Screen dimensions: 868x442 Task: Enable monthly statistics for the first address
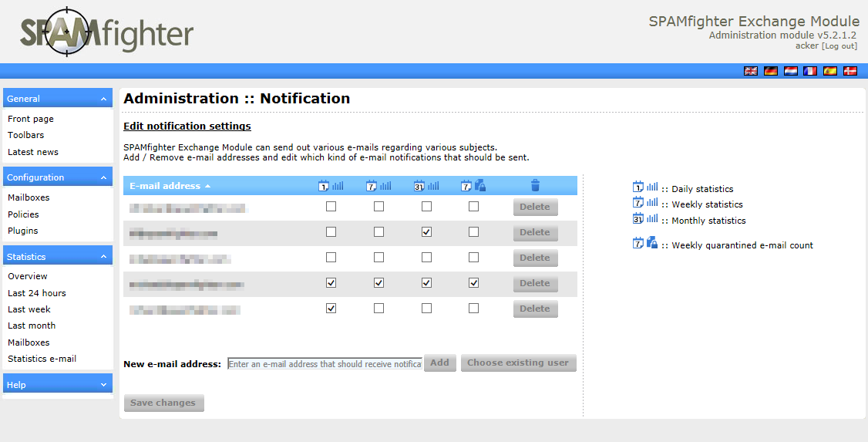426,207
